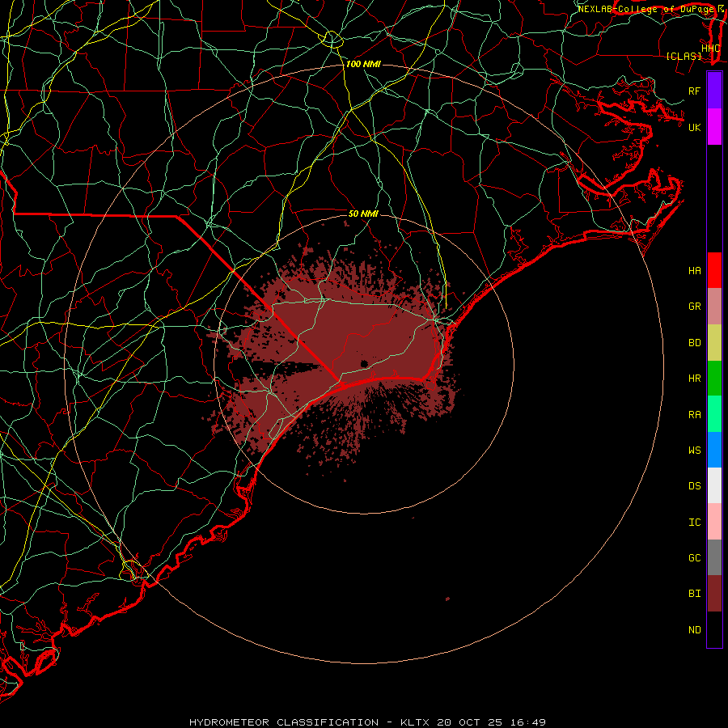The height and width of the screenshot is (728, 728).
Task: Select the BD yellow legend swatch
Action: pos(714,343)
